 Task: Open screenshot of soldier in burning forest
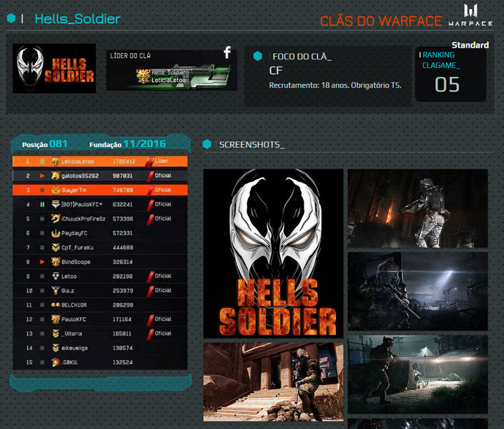click(417, 209)
